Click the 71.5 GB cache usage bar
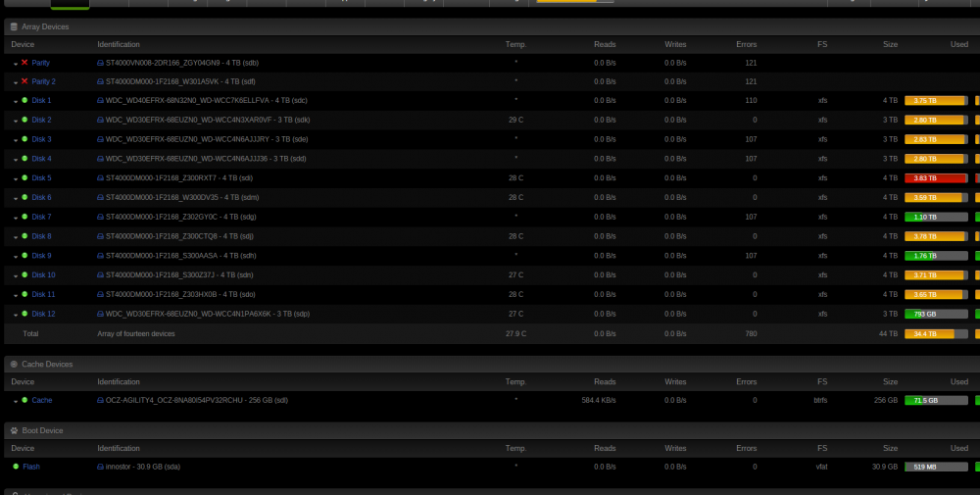Viewport: 980px width, 495px height. click(936, 400)
